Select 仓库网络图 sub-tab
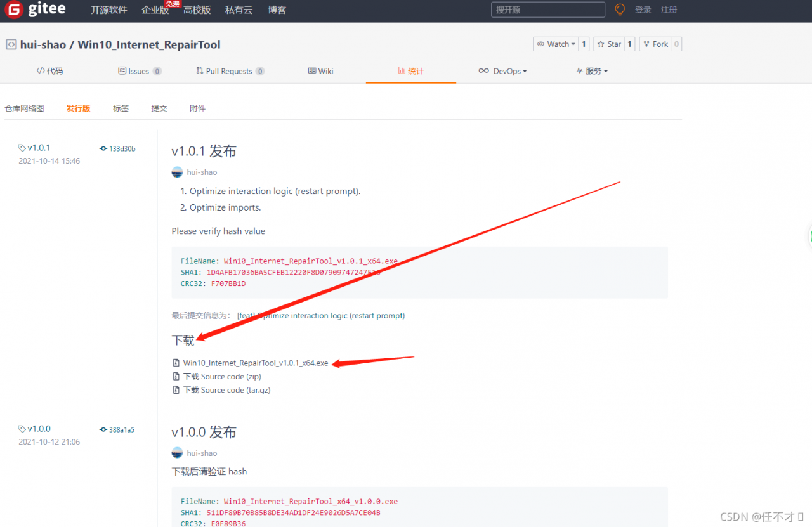Screen dimensions: 812x527 click(25, 108)
